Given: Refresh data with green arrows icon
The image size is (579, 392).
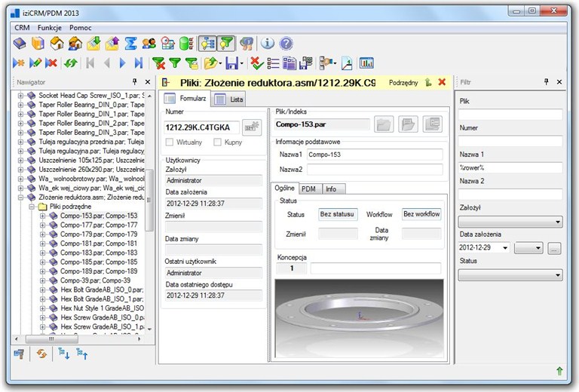Looking at the screenshot, I should coord(70,63).
